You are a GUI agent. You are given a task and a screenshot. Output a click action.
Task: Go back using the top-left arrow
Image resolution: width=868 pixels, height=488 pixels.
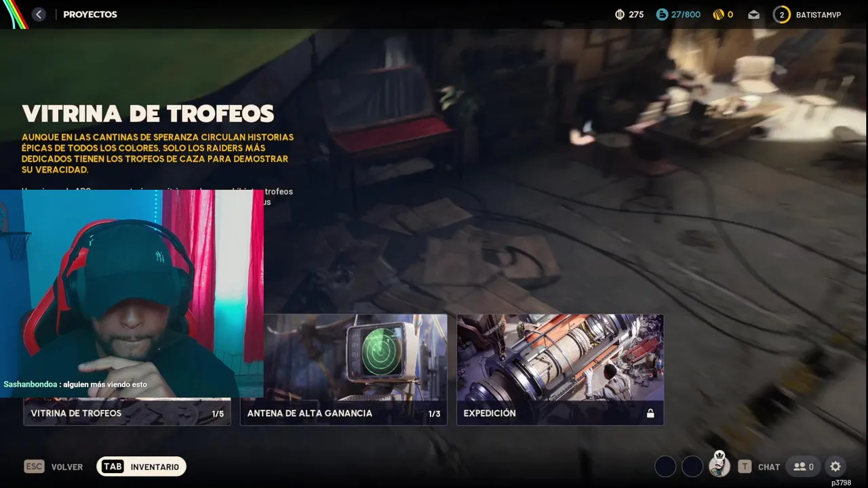point(39,14)
